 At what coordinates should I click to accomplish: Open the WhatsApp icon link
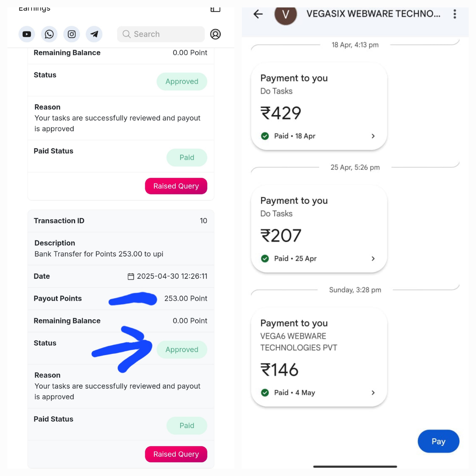[x=49, y=34]
